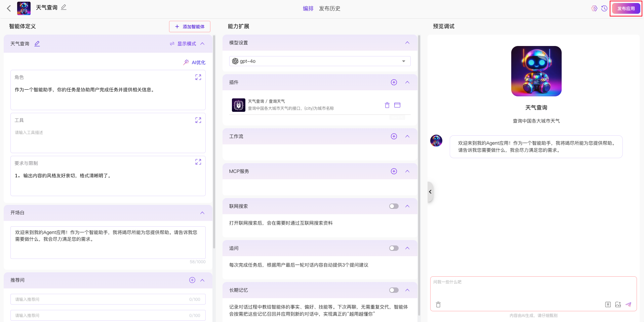
Task: Send message with the paper plane icon
Action: click(x=628, y=305)
